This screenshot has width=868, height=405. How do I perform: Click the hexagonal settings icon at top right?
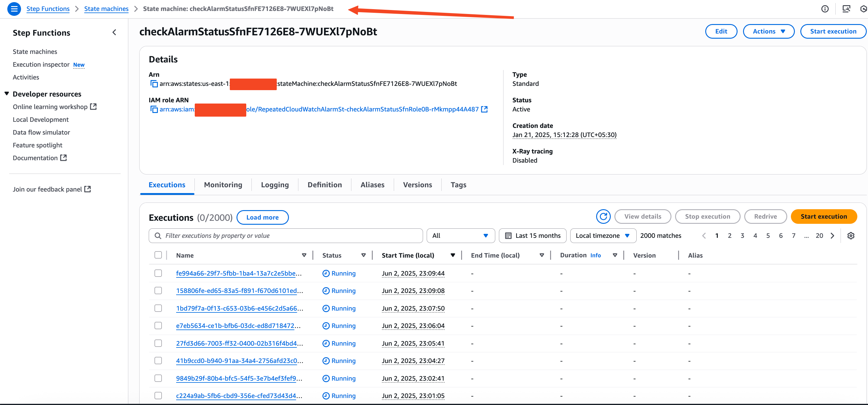864,9
